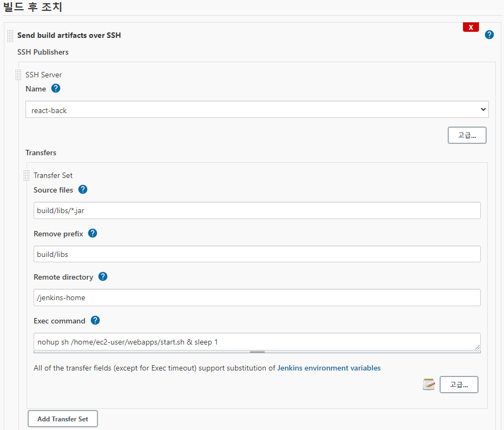Click Add Transfer Set button

[63, 419]
